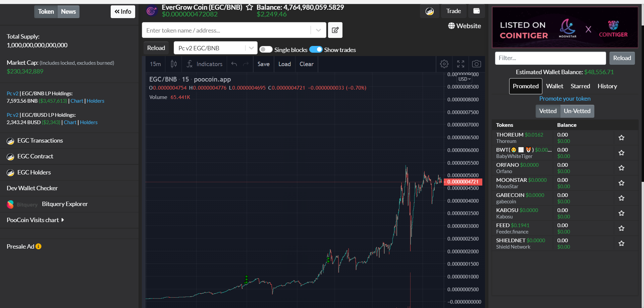Viewport: 644px width, 308px height.
Task: Open the EGC Holders link
Action: coord(34,172)
